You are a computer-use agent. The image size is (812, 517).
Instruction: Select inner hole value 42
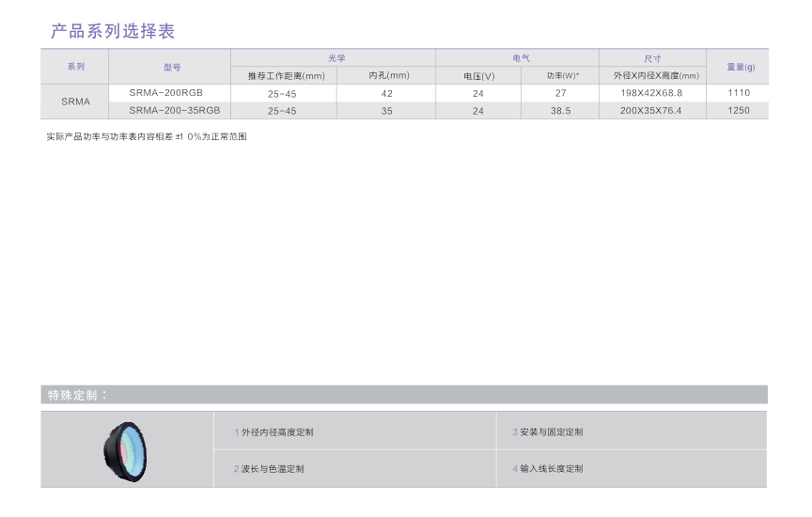tap(387, 93)
